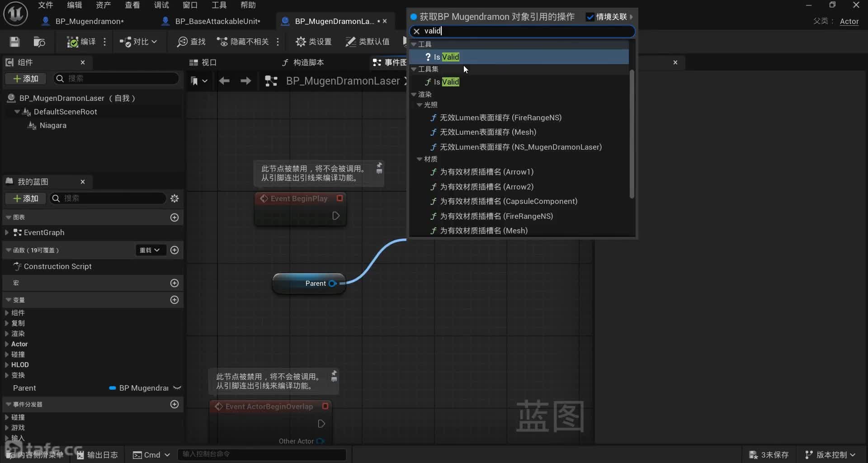This screenshot has height=463, width=868.
Task: Click the Compile blueprint button
Action: coord(81,42)
